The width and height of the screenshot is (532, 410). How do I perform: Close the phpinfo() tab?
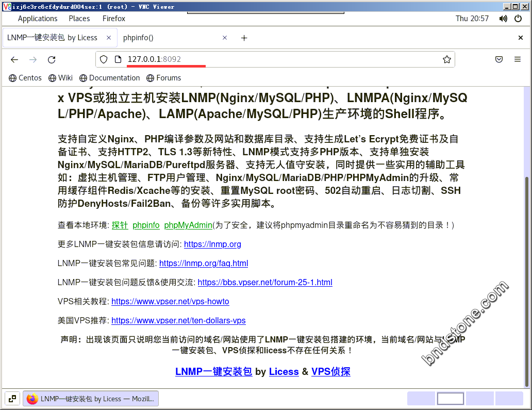225,38
